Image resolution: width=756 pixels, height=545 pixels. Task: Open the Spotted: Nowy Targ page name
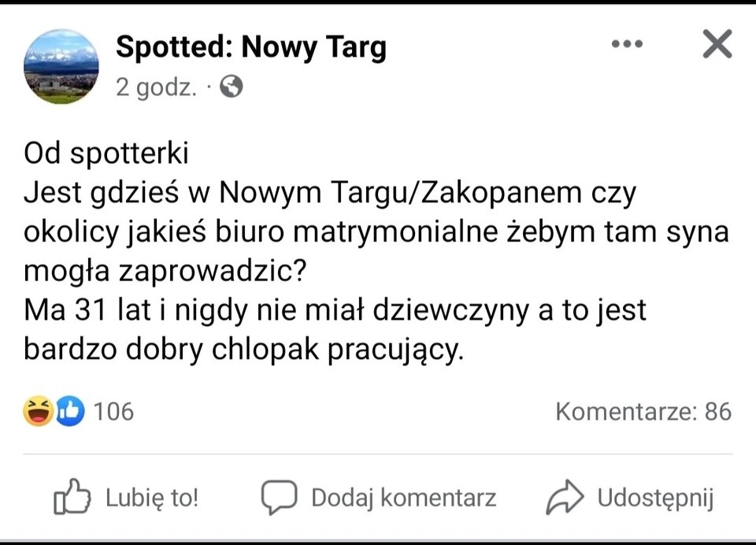(x=251, y=47)
